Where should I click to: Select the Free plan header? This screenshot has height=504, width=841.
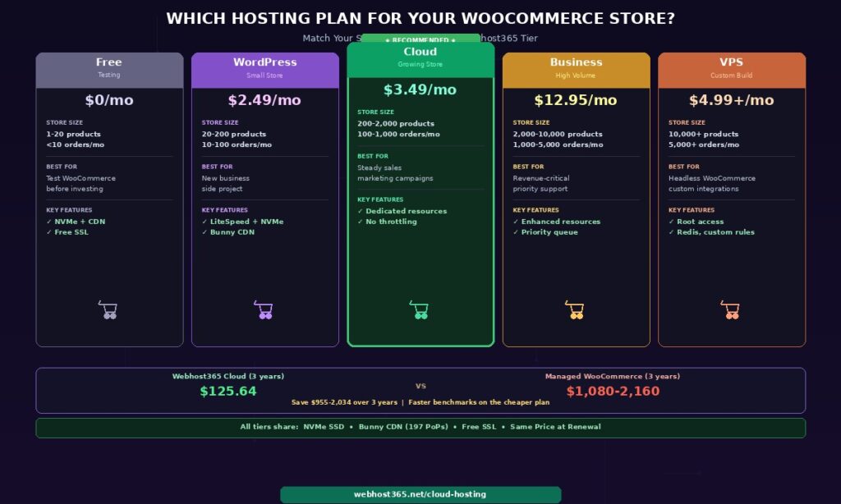[109, 71]
